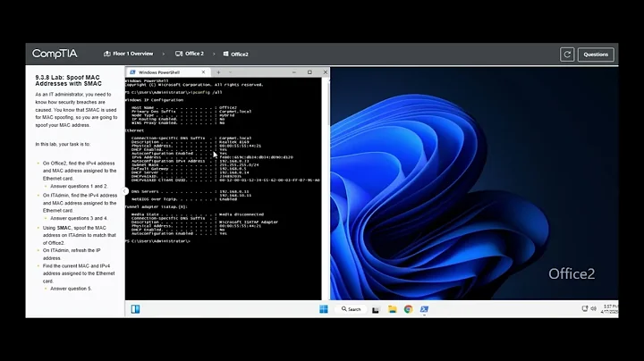Click the volume icon in system tray
This screenshot has height=361, width=644.
pos(594,308)
